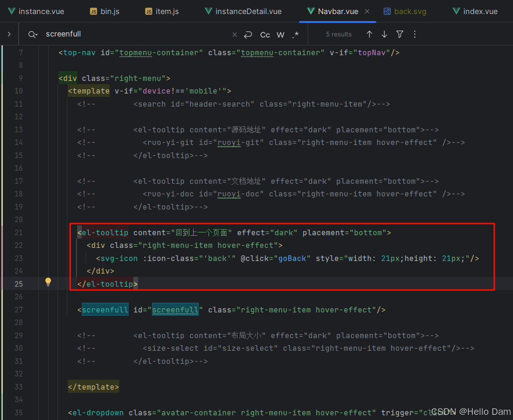
Task: Click the closing template tag on line 33
Action: point(94,387)
